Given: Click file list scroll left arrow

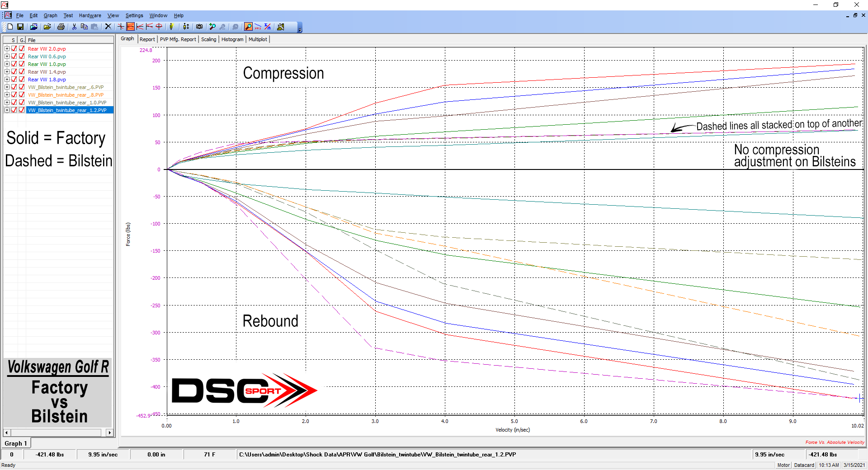Looking at the screenshot, I should click(6, 432).
